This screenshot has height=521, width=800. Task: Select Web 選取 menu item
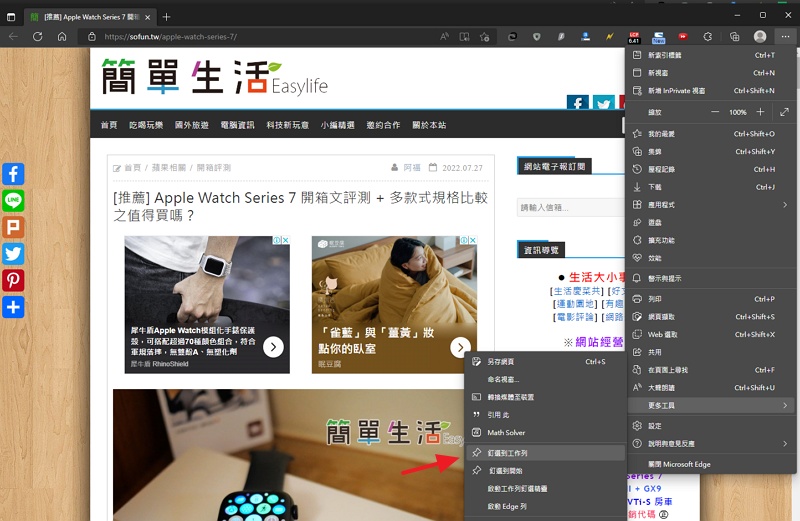coord(711,335)
